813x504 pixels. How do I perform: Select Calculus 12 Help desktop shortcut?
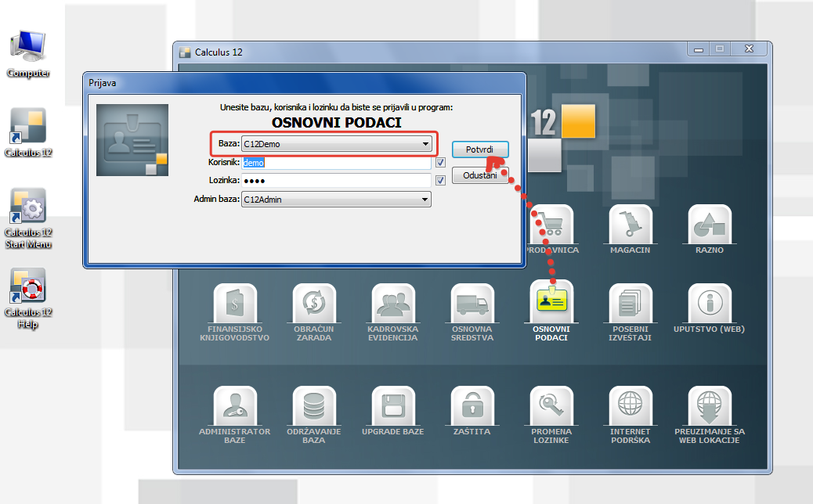(29, 288)
